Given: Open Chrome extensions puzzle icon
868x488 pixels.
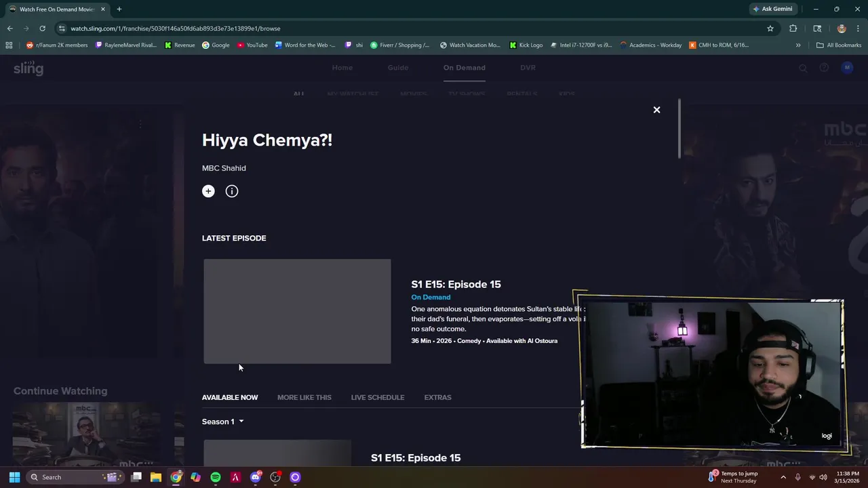Looking at the screenshot, I should [x=793, y=28].
